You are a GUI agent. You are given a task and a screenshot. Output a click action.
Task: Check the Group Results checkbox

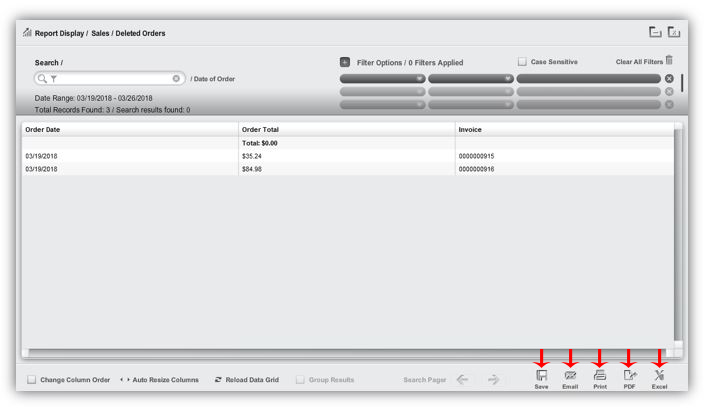pos(300,380)
